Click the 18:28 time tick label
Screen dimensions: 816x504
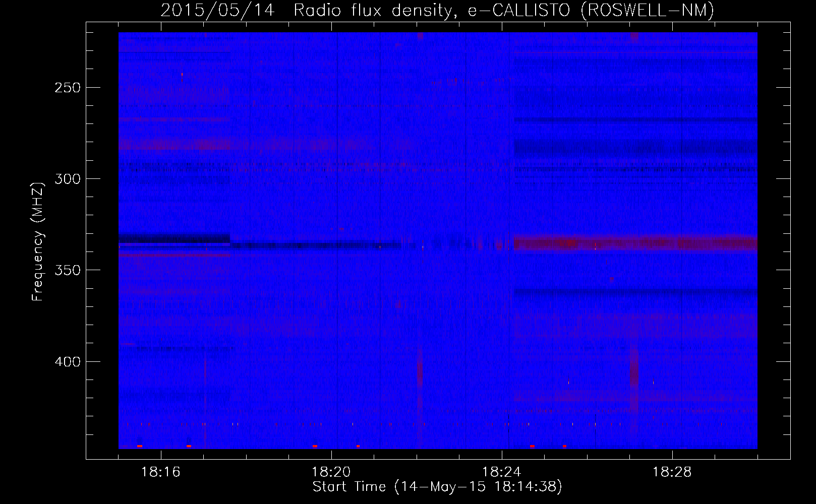[672, 472]
